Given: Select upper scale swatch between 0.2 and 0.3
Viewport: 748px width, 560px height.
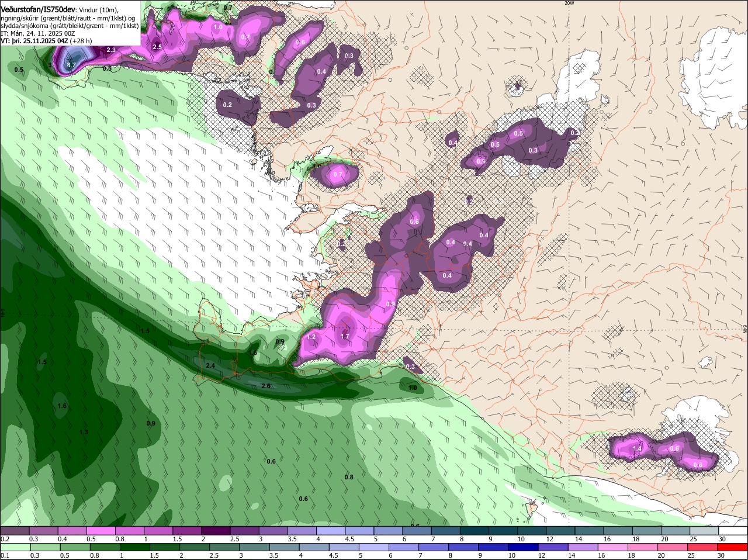Looking at the screenshot, I should [x=15, y=530].
